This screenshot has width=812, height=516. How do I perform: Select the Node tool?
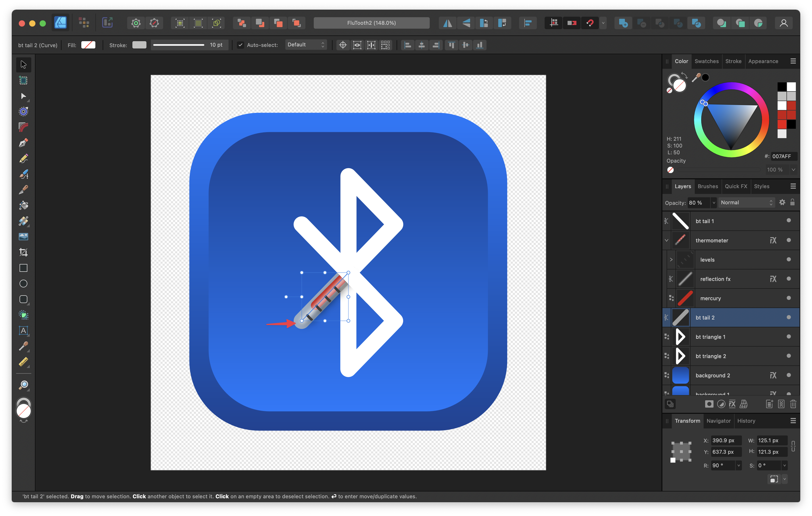[x=23, y=96]
